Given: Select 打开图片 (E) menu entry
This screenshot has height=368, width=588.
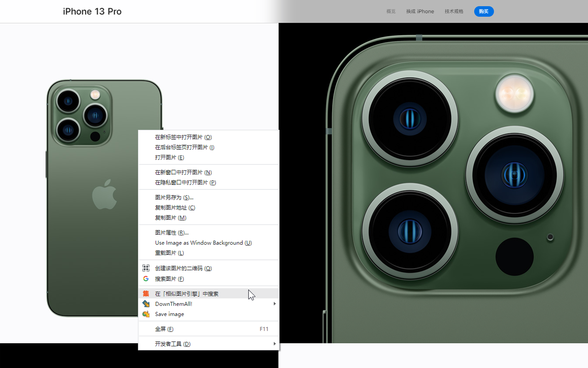Looking at the screenshot, I should click(209, 157).
